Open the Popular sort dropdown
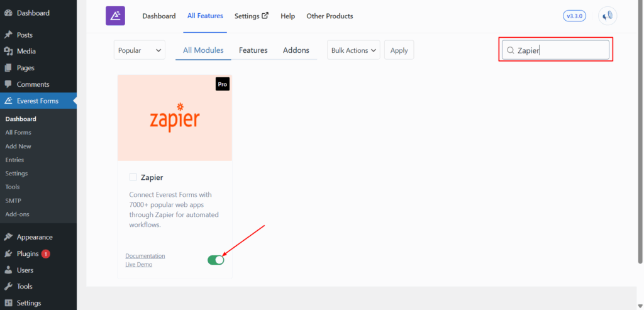 (140, 50)
